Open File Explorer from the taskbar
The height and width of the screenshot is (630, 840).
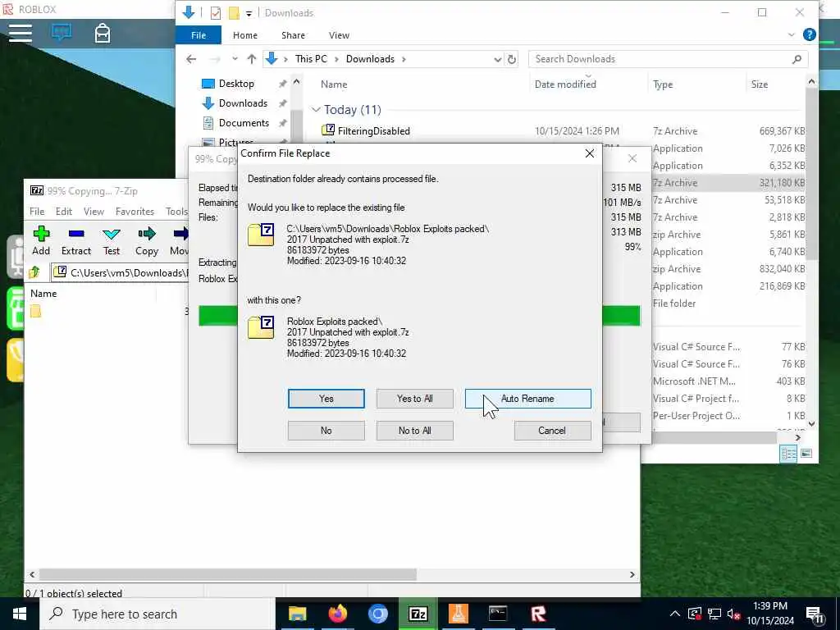[297, 614]
